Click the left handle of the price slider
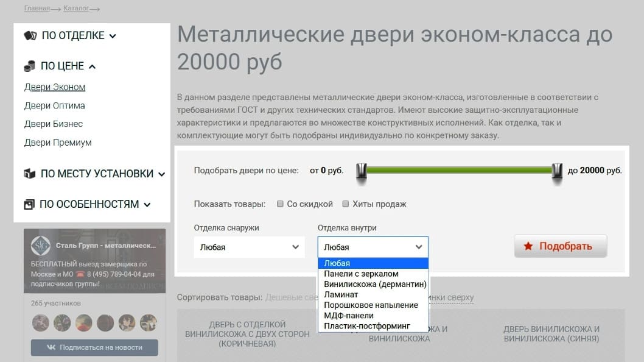Image resolution: width=644 pixels, height=362 pixels. (x=362, y=171)
